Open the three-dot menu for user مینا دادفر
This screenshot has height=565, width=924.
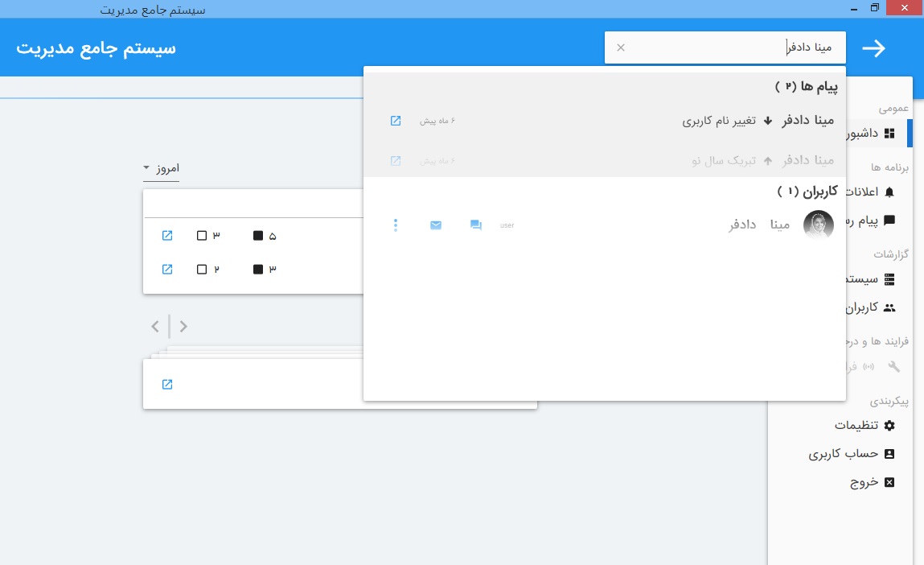tap(395, 225)
